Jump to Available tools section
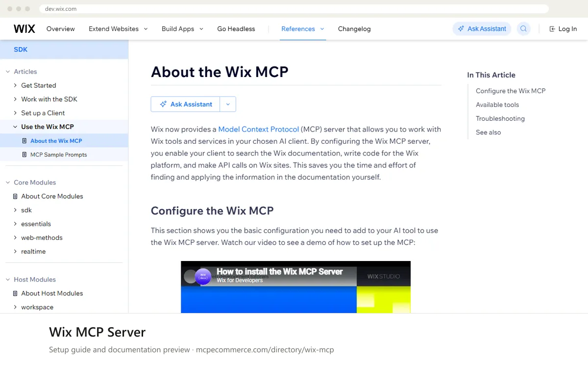This screenshot has width=588, height=368. click(497, 105)
